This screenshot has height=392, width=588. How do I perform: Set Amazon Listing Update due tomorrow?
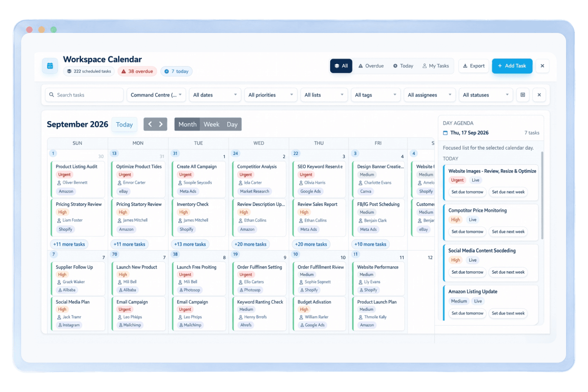467,313
